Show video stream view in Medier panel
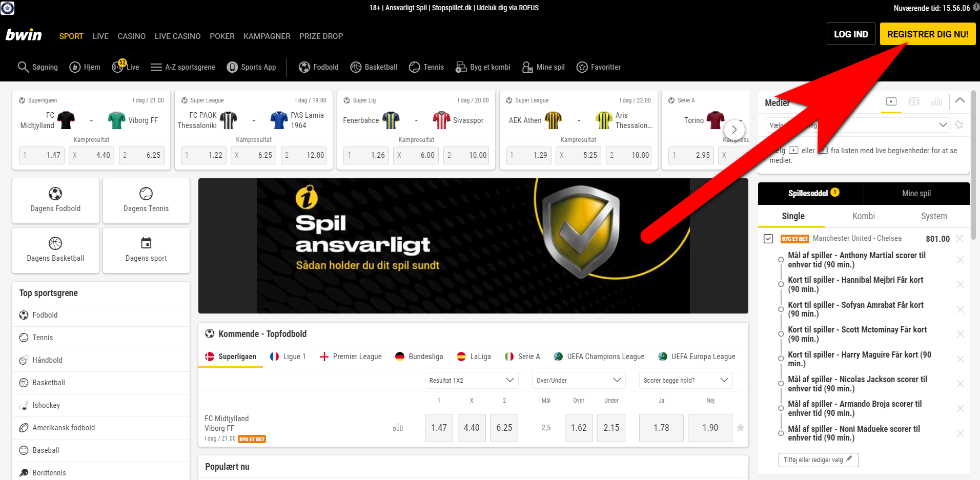Screen dimensions: 980x480 (x=891, y=101)
